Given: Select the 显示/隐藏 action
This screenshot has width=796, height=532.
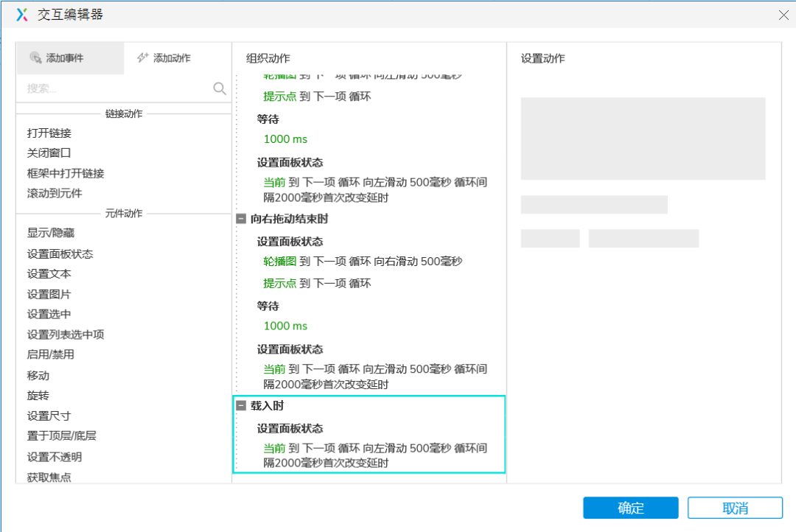Looking at the screenshot, I should (x=51, y=233).
